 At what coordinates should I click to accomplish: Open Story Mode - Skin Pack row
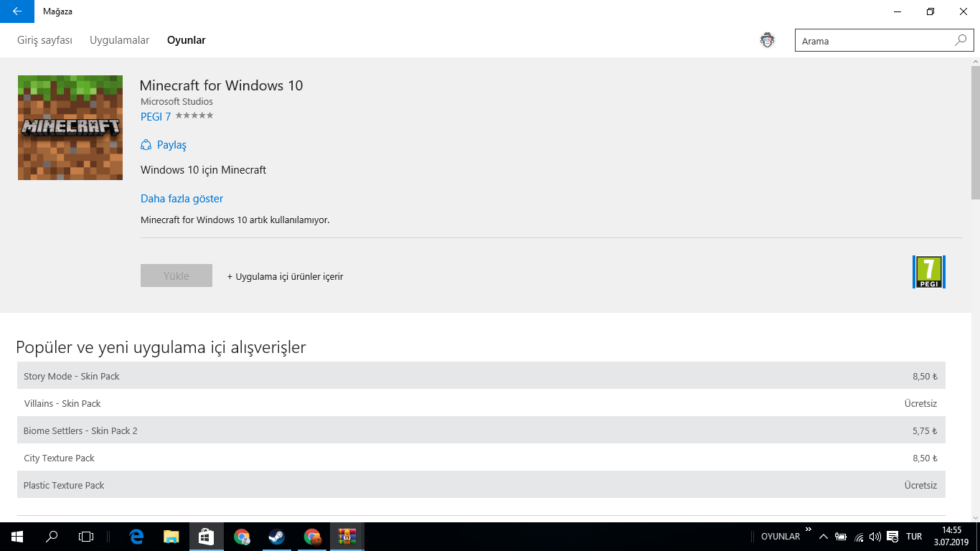tap(481, 376)
